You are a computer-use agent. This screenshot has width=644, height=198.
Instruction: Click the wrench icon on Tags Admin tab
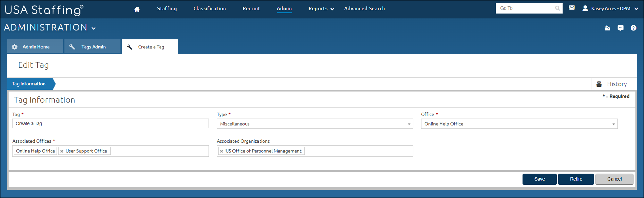[72, 47]
